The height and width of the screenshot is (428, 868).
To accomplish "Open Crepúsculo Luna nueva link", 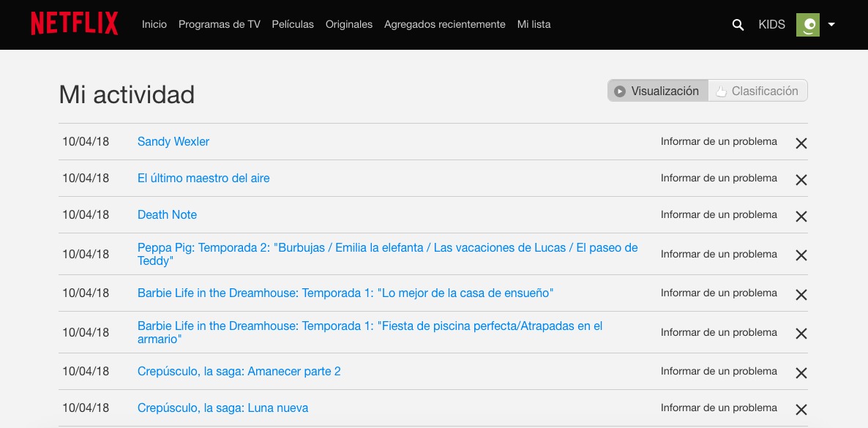I will (222, 408).
